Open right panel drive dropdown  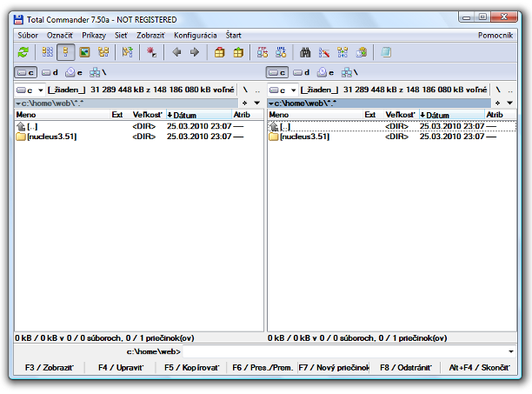click(x=283, y=90)
